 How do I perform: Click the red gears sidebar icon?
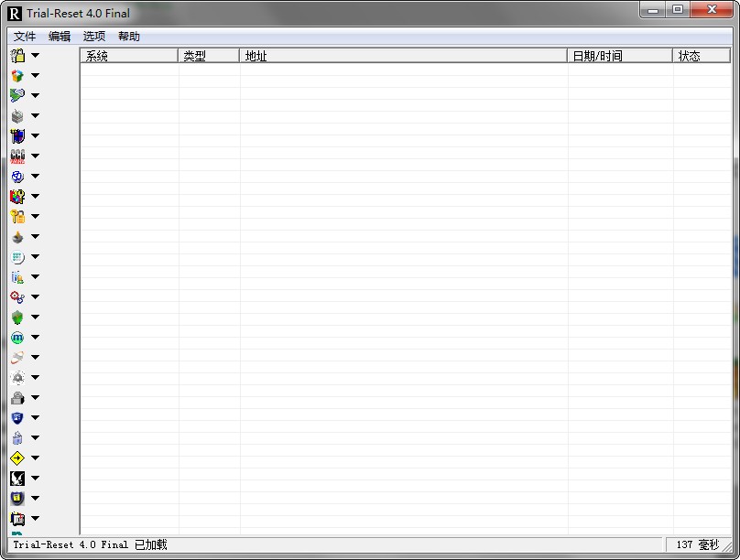17,297
